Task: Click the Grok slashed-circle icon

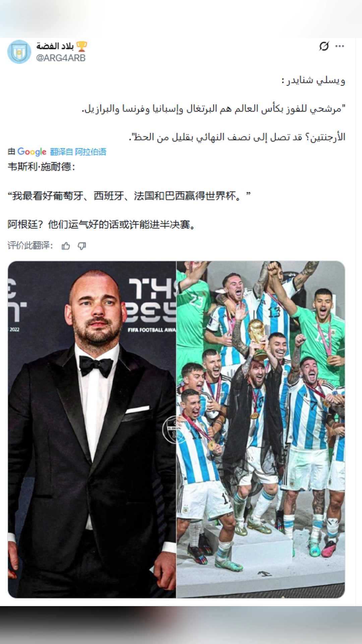Action: coord(324,46)
